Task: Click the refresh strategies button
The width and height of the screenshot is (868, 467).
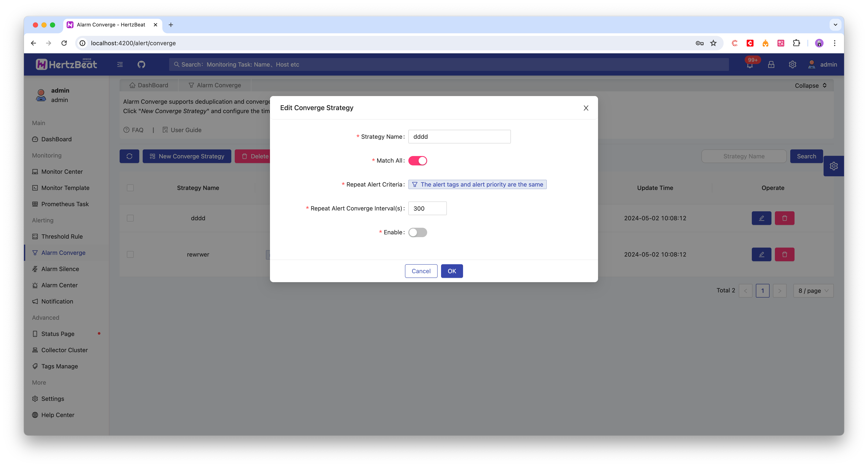Action: 129,156
